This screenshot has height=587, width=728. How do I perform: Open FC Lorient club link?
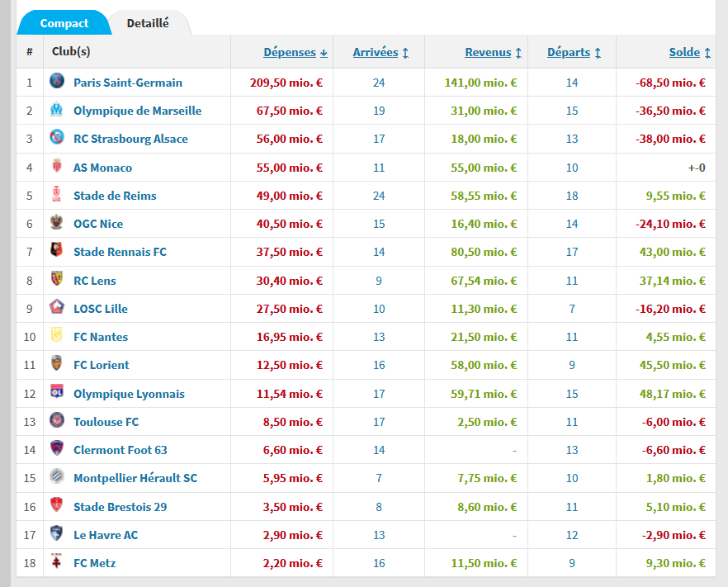[102, 366]
